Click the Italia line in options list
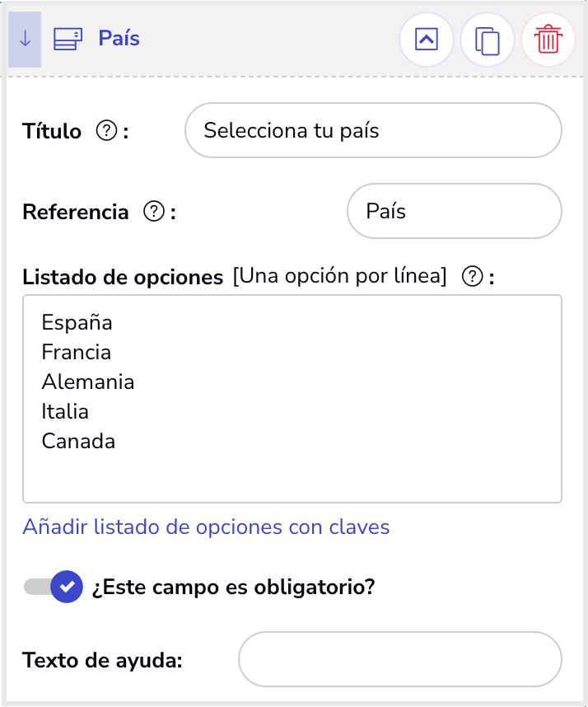 (x=65, y=412)
